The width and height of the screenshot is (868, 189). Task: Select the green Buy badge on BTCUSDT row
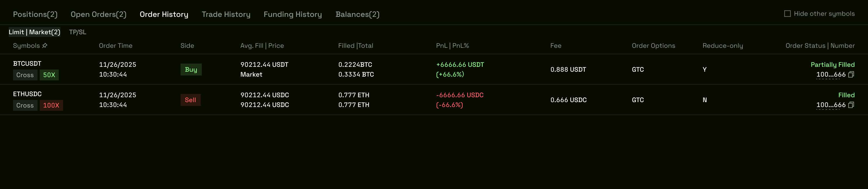pyautogui.click(x=191, y=70)
